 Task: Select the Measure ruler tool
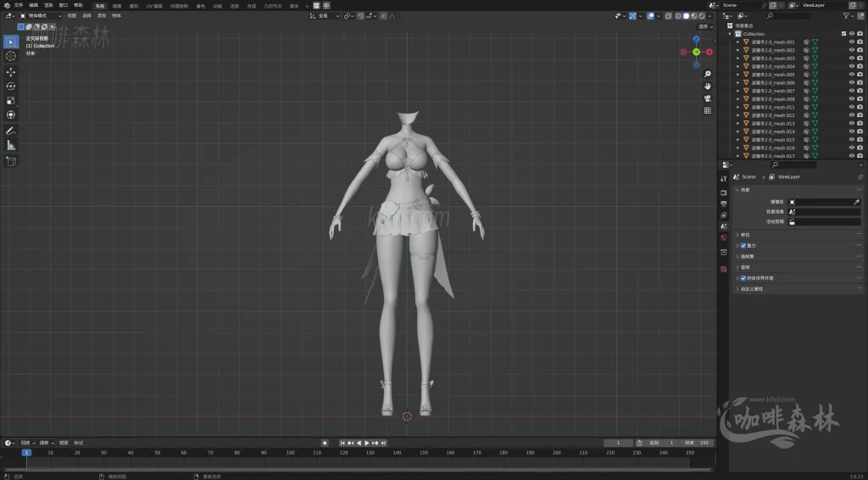tap(11, 146)
